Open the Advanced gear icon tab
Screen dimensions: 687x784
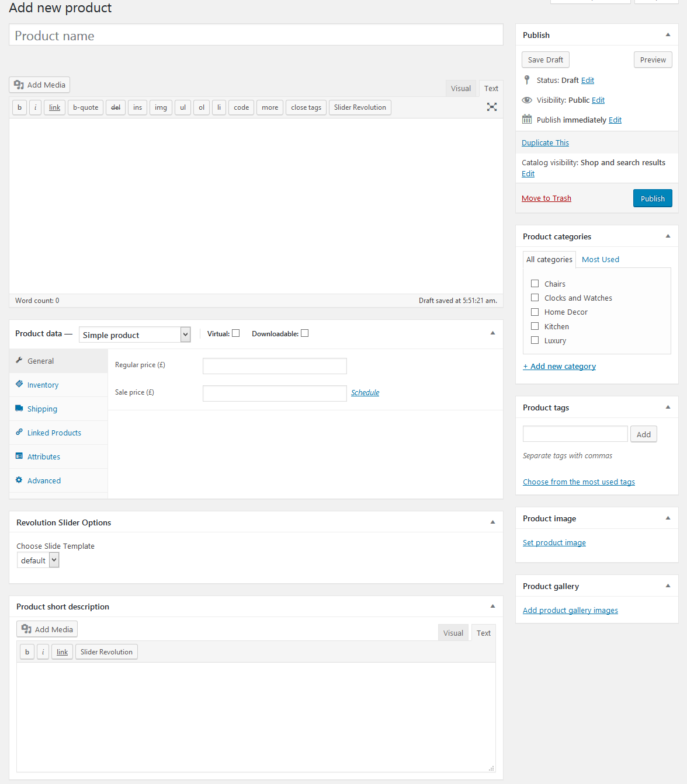19,480
